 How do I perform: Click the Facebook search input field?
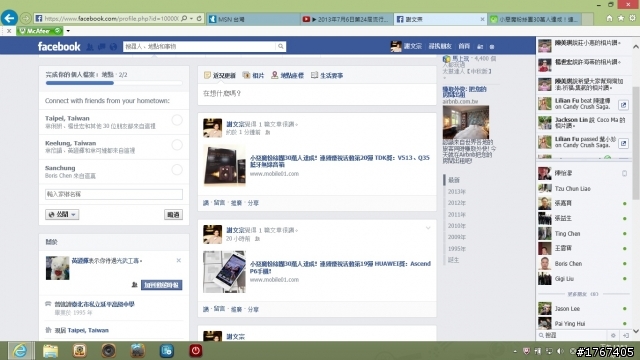[x=200, y=47]
